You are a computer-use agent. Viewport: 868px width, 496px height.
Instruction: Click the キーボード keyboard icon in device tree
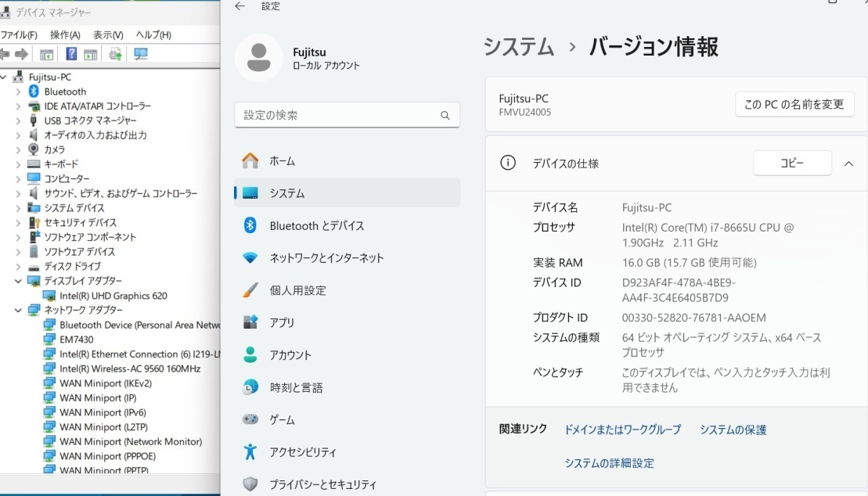[x=34, y=164]
